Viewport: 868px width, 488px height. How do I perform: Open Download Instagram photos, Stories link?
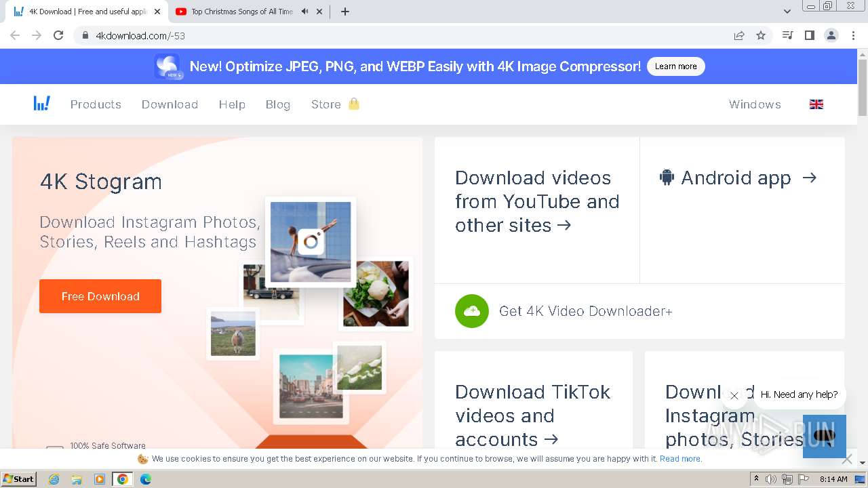coord(734,415)
